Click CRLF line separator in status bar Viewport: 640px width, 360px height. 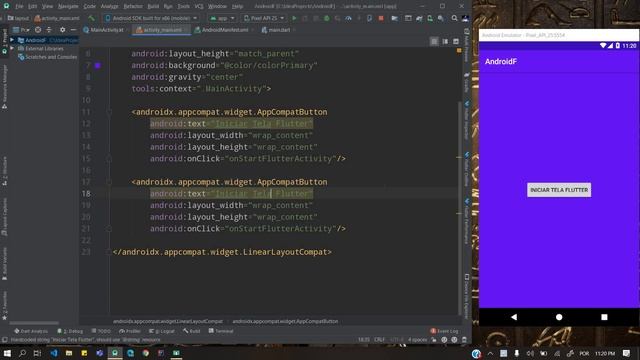pos(379,340)
